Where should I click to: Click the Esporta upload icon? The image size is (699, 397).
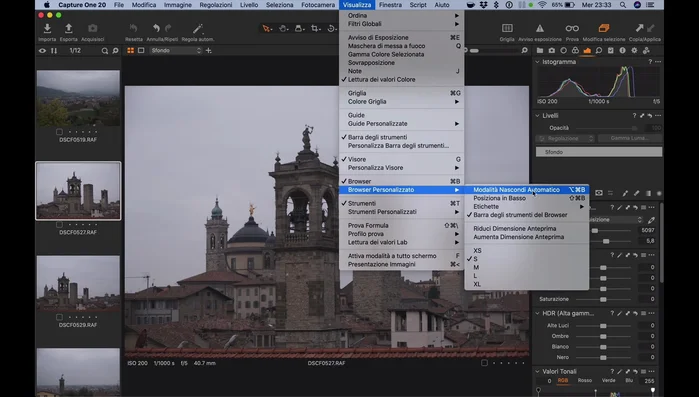(69, 29)
